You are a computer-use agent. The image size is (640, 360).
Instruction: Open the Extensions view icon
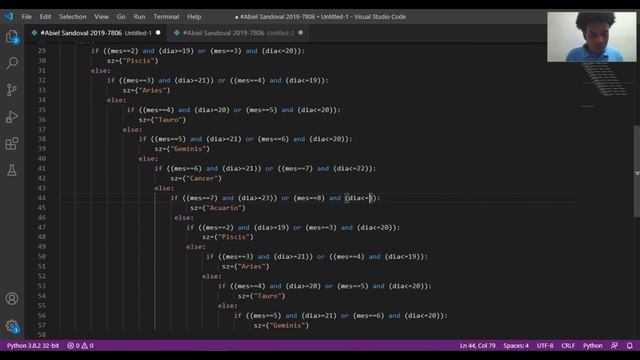click(12, 144)
